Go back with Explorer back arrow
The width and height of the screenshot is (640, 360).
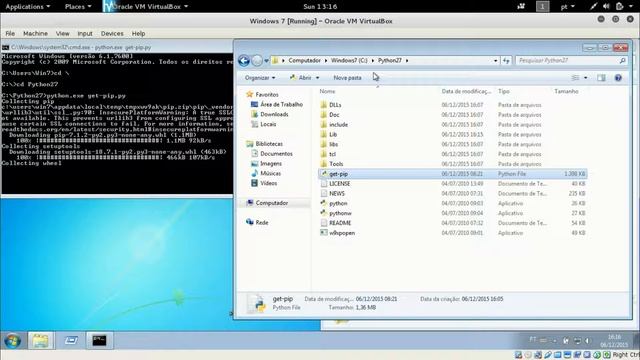coord(244,61)
